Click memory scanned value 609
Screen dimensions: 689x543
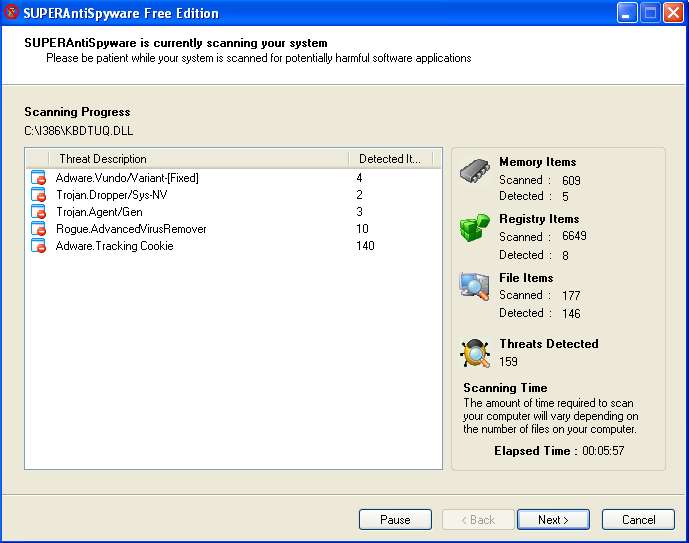pos(571,180)
